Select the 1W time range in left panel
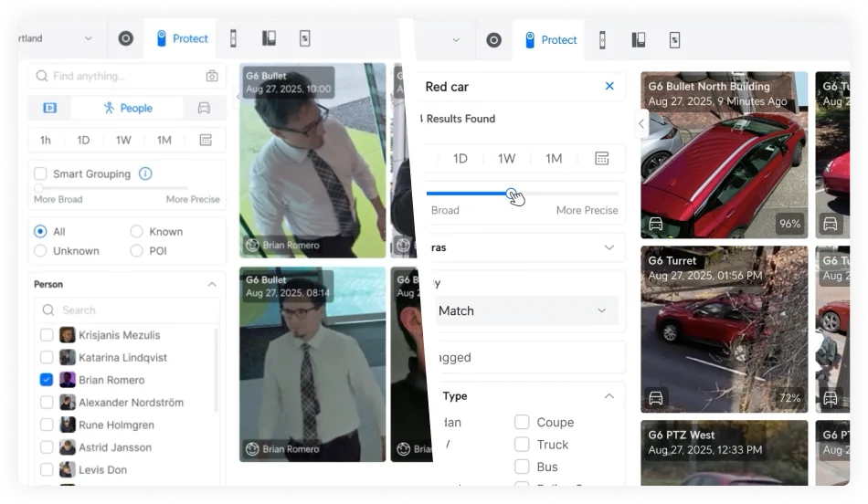The width and height of the screenshot is (868, 504). point(123,140)
